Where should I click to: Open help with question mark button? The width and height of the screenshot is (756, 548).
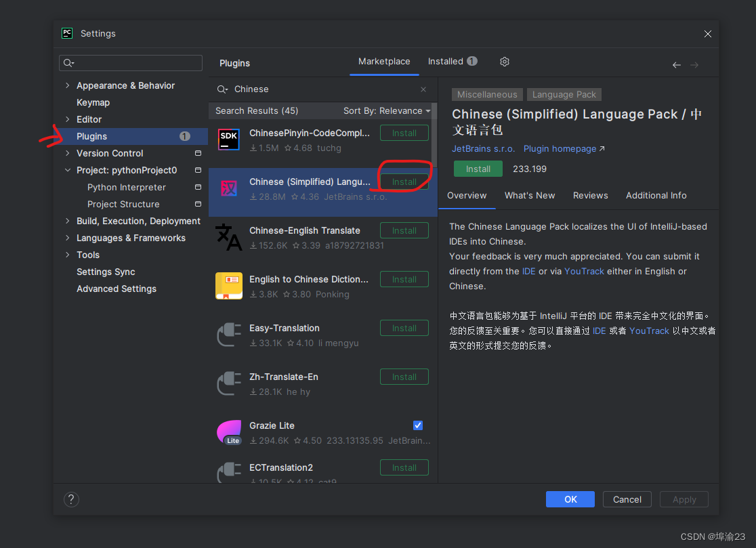click(x=71, y=499)
